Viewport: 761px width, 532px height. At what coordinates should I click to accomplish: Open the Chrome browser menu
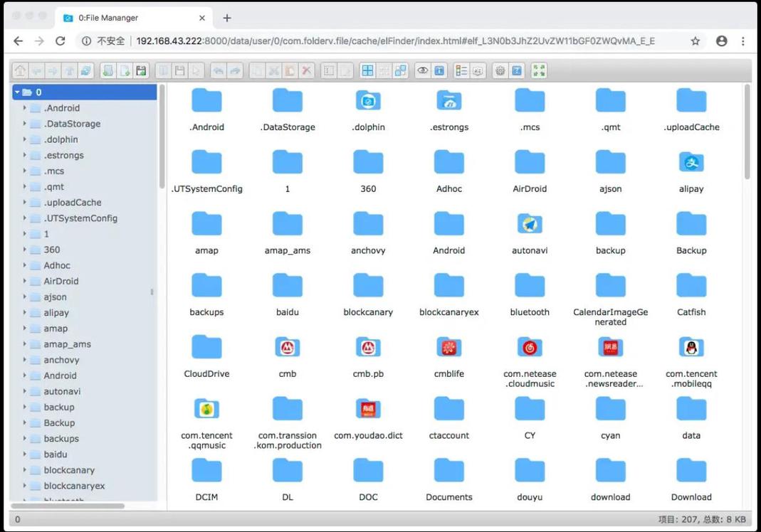(x=742, y=41)
